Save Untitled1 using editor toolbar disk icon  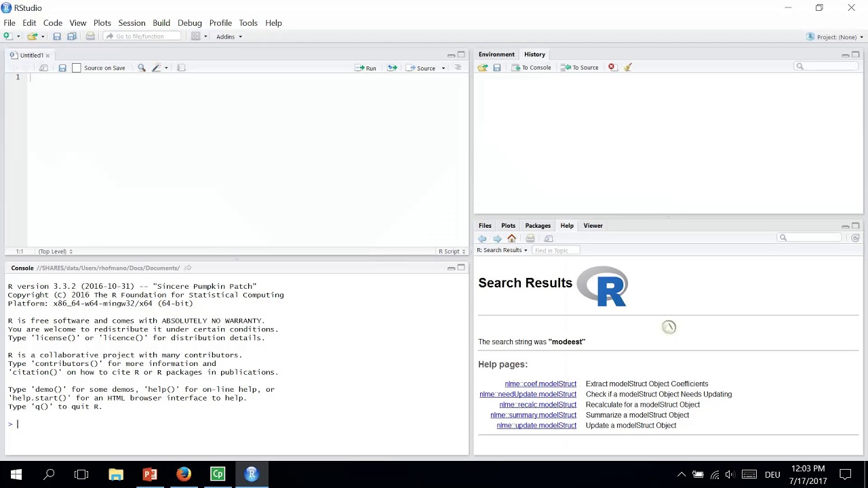point(62,68)
